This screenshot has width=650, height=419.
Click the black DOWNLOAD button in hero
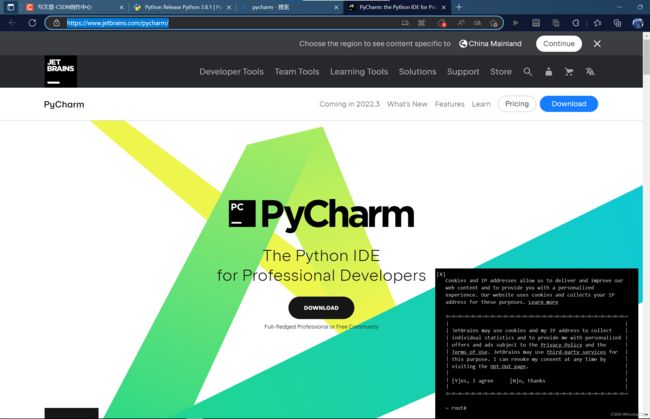321,308
